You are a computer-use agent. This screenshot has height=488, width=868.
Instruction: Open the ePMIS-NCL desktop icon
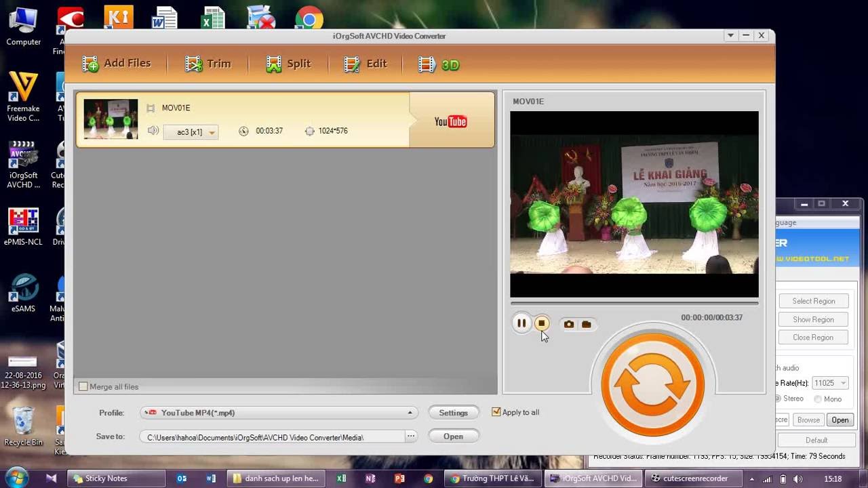(x=23, y=227)
